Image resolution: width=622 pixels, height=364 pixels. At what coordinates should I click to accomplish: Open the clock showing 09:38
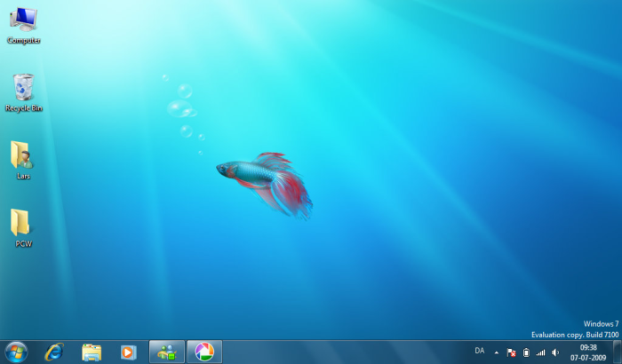tap(588, 347)
